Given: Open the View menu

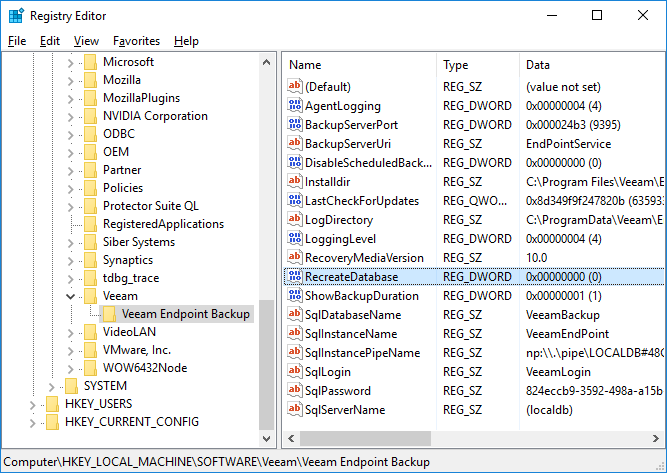Looking at the screenshot, I should point(86,41).
